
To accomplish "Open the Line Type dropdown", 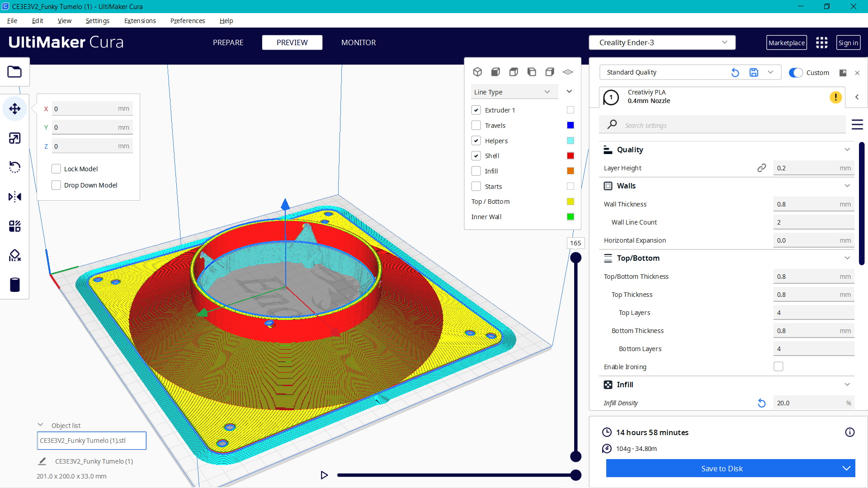I will tap(514, 92).
